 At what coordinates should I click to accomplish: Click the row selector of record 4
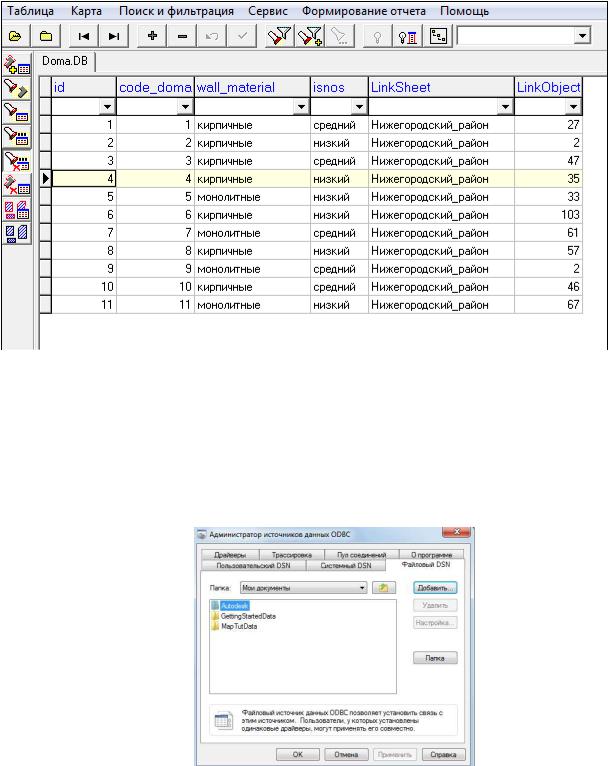coord(45,179)
